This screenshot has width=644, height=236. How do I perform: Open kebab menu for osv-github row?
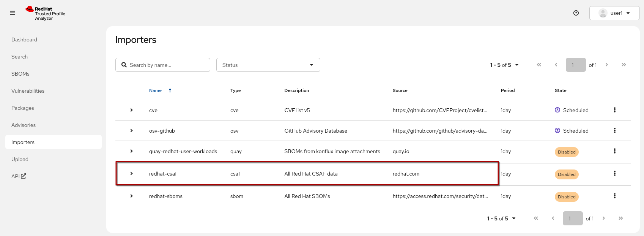(614, 130)
